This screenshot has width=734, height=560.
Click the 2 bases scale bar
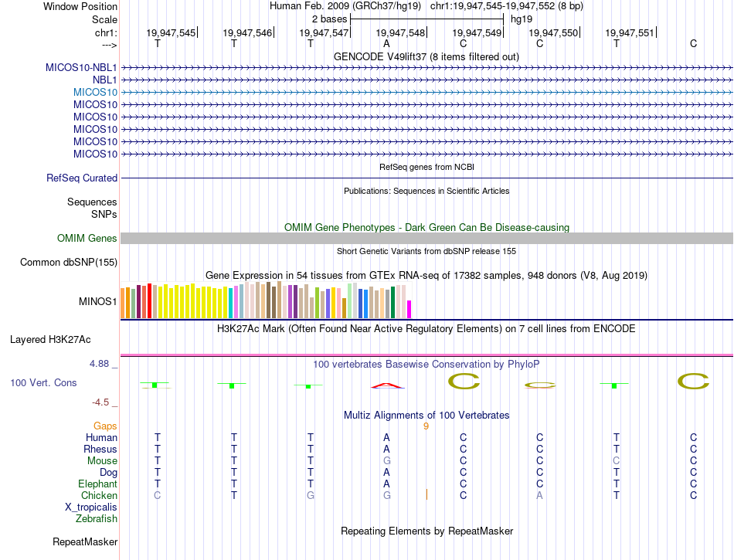426,19
